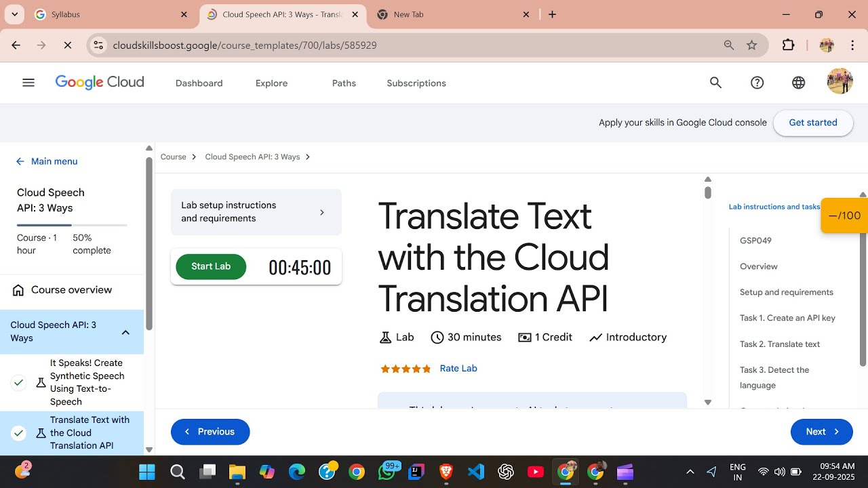Bookmark this page with the star icon
868x488 pixels.
[751, 45]
